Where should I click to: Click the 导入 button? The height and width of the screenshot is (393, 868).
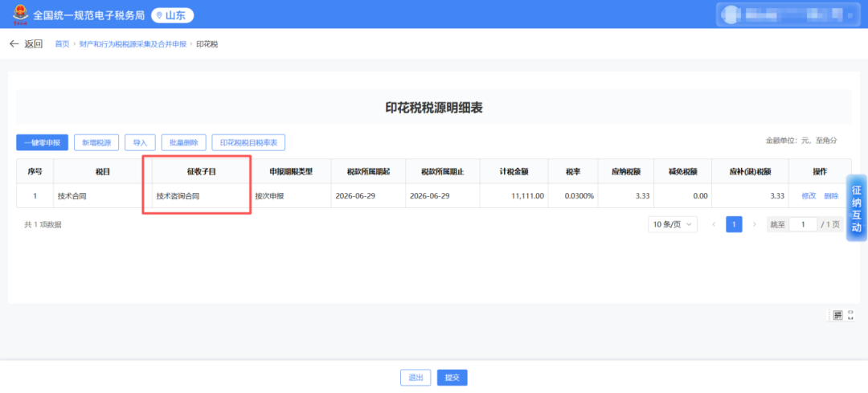[x=140, y=143]
